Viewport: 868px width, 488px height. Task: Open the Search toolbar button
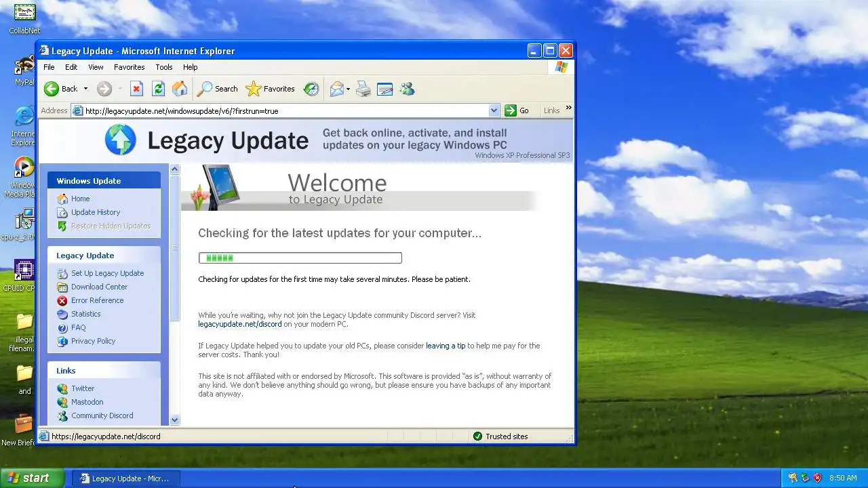tap(217, 89)
